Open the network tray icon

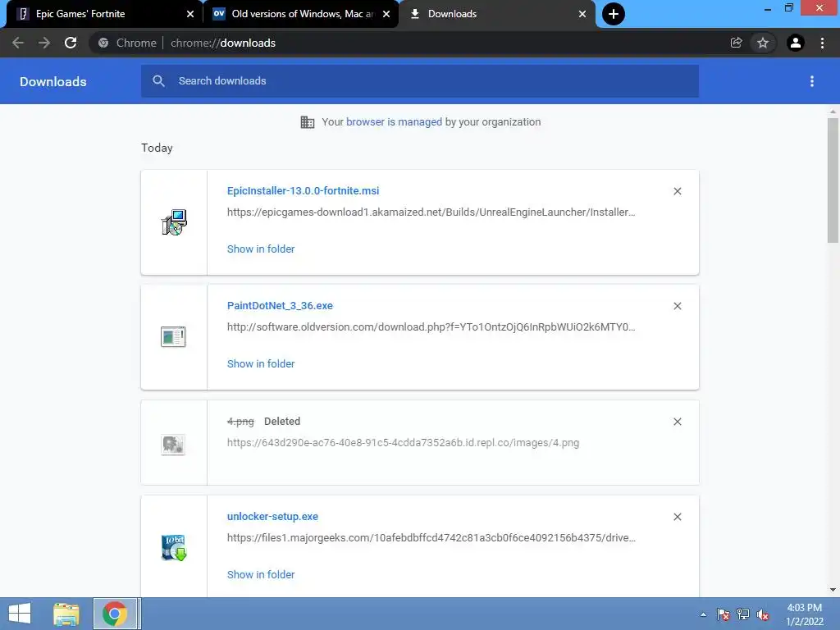[x=743, y=614]
